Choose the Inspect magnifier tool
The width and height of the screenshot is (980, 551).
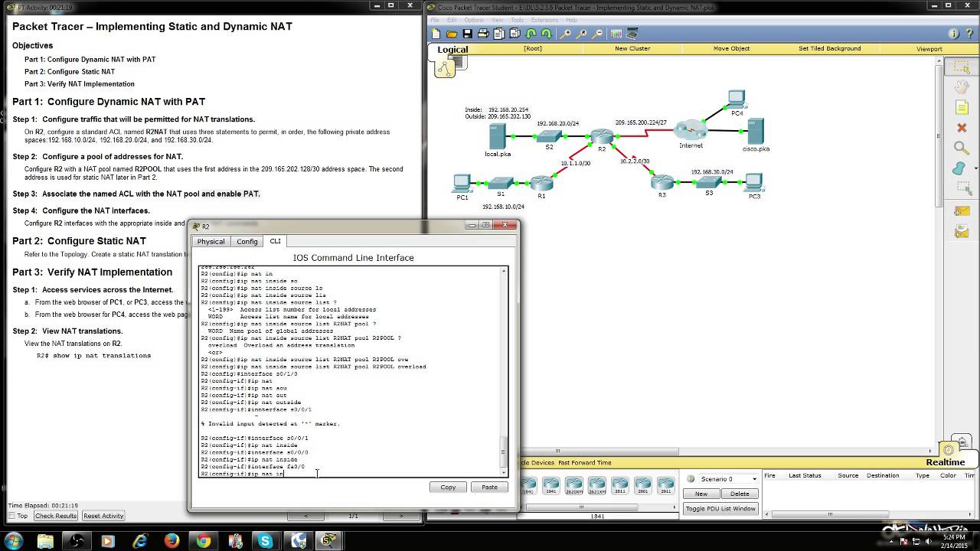tap(962, 148)
